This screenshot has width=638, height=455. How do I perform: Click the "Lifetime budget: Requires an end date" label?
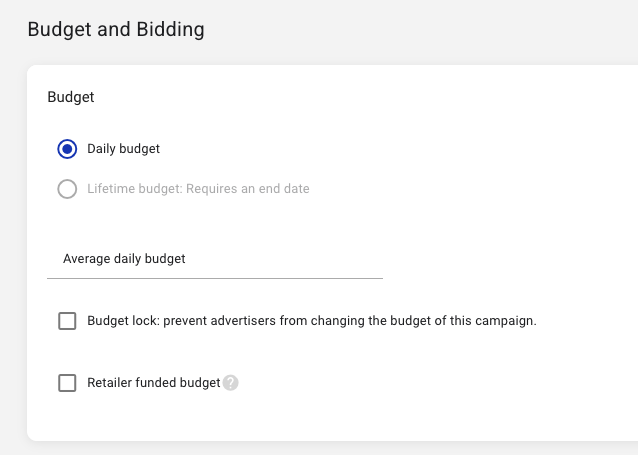[x=198, y=189]
